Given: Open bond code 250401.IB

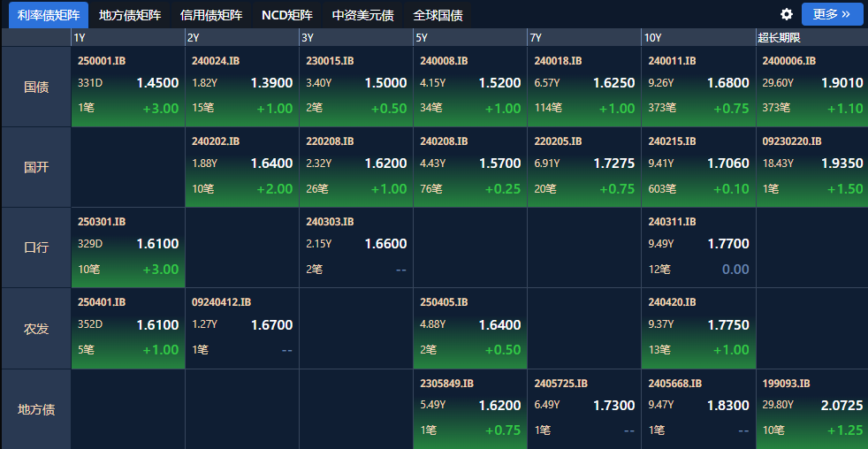Looking at the screenshot, I should (x=102, y=303).
